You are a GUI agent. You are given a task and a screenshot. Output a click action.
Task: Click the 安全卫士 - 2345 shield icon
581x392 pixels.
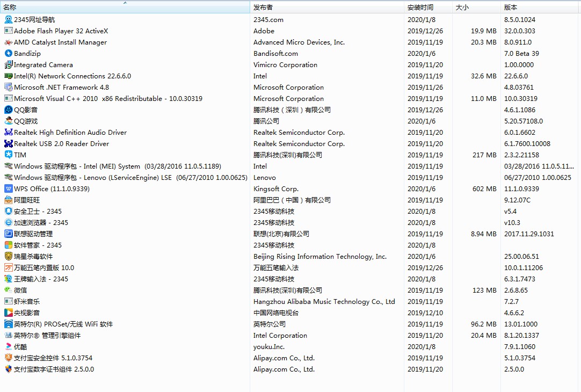(8, 211)
